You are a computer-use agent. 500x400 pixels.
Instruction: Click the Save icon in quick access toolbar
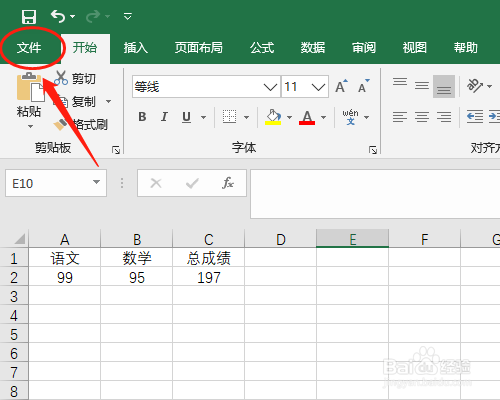29,16
